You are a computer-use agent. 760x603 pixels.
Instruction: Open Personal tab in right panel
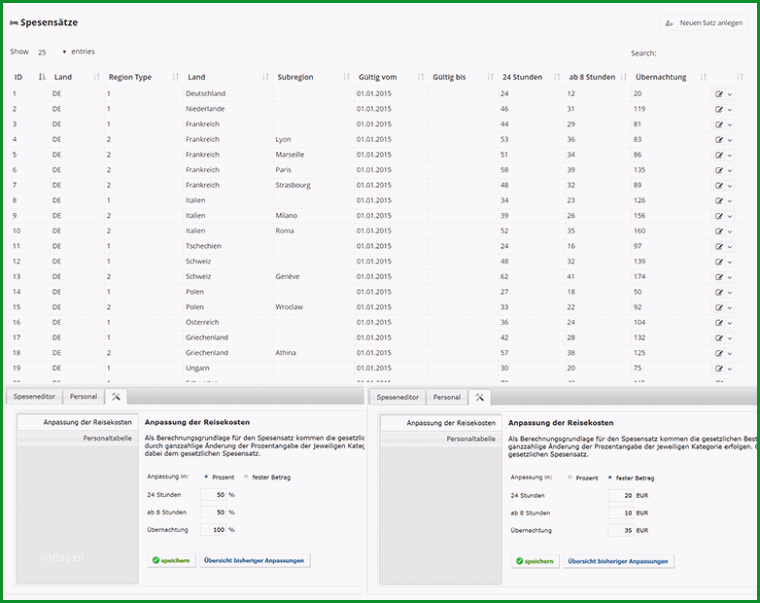pyautogui.click(x=447, y=397)
